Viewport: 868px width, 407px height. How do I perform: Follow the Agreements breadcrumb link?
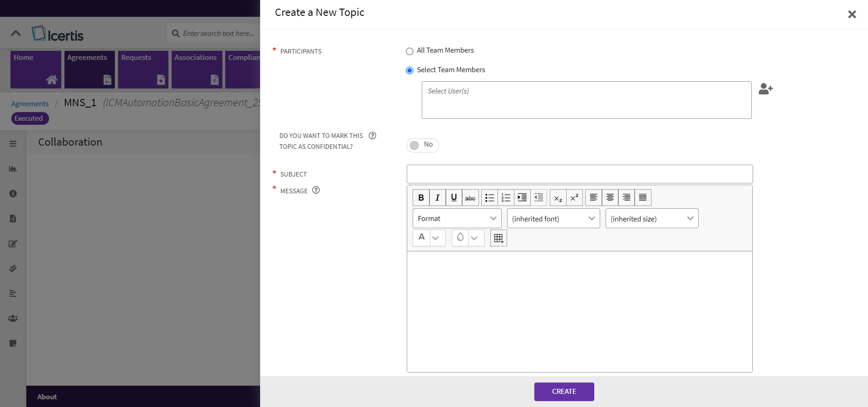pos(30,104)
